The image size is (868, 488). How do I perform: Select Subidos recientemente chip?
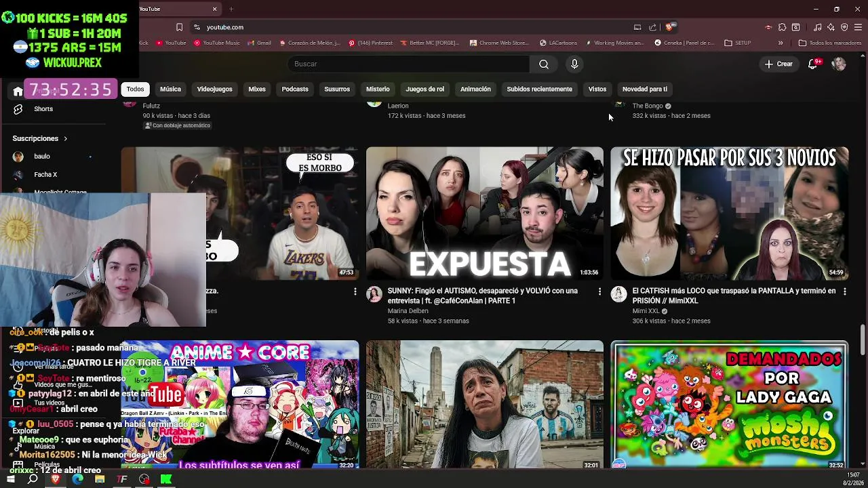(x=539, y=89)
